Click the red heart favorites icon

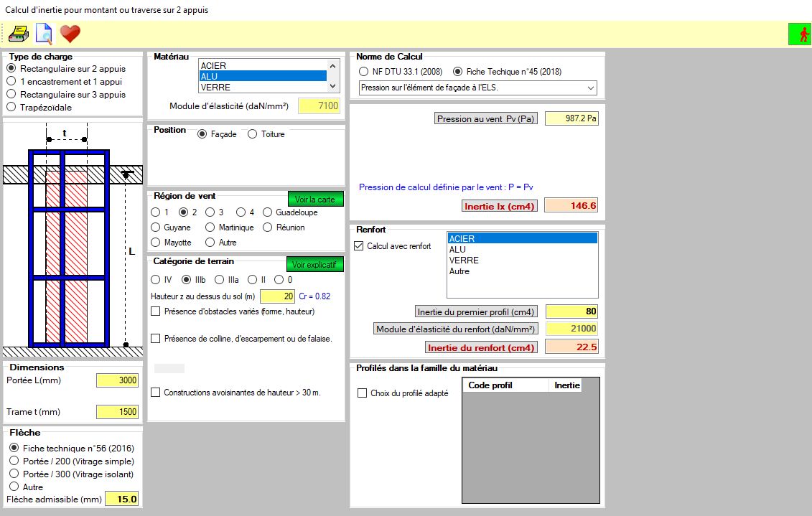click(70, 34)
